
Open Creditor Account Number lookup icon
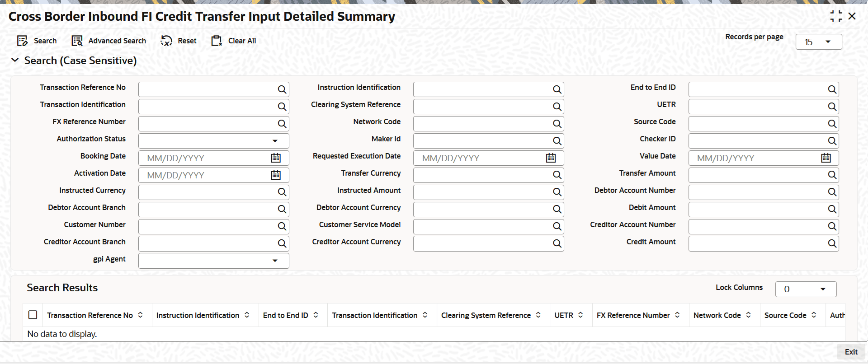click(x=832, y=226)
